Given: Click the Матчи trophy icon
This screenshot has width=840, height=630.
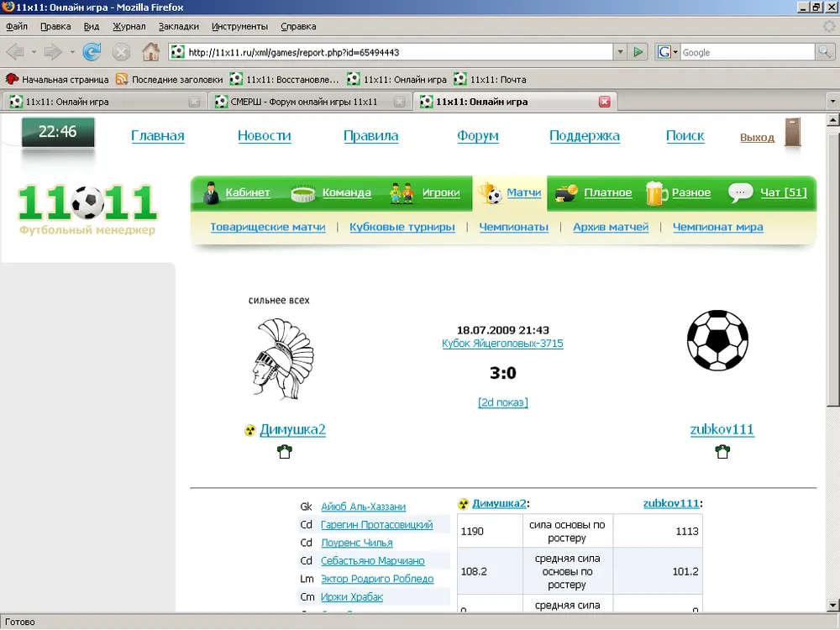Looking at the screenshot, I should click(x=490, y=193).
